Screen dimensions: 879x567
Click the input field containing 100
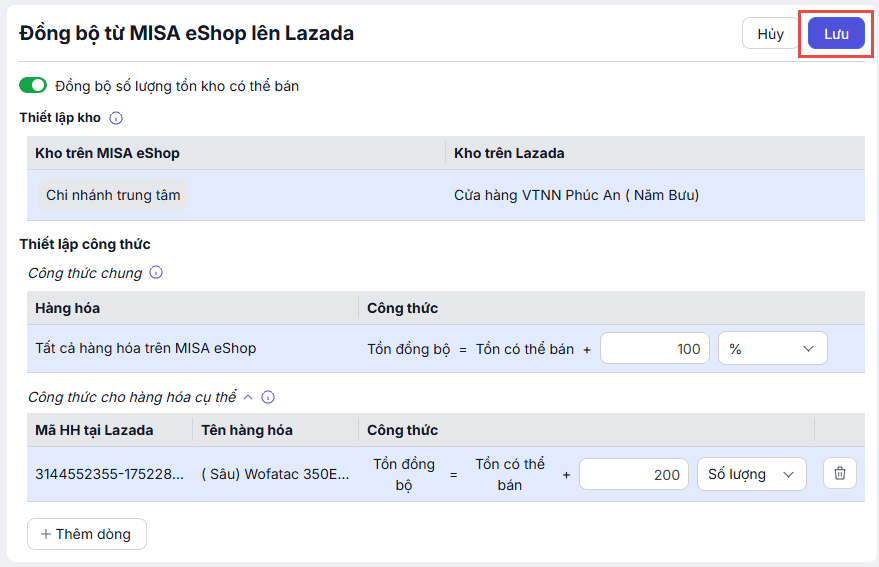pos(654,349)
